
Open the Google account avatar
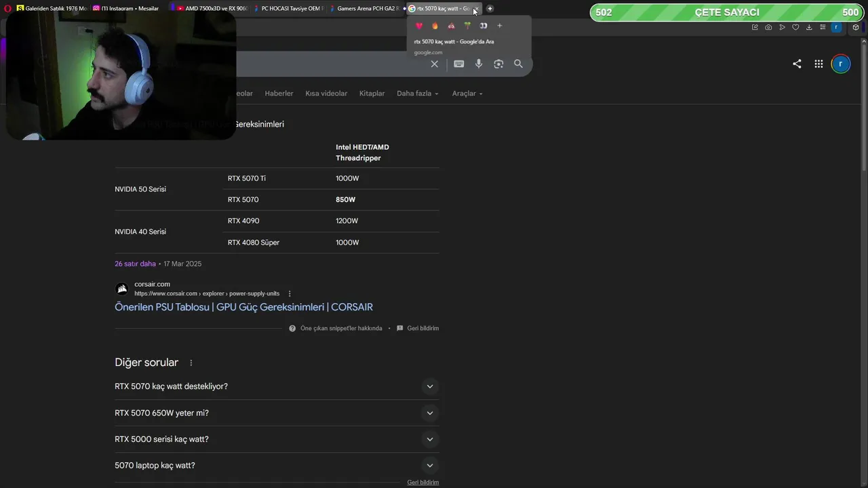pyautogui.click(x=841, y=64)
